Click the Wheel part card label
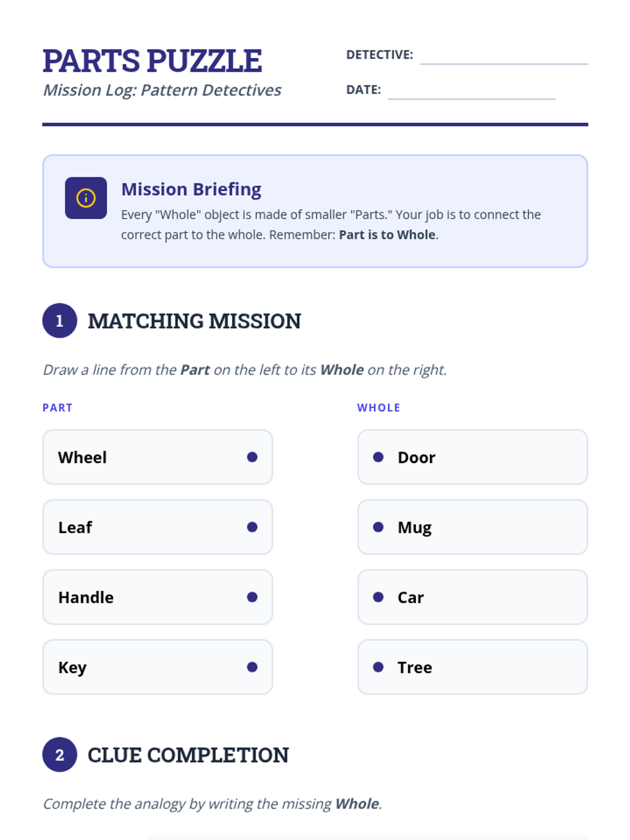The height and width of the screenshot is (840, 630). click(82, 457)
